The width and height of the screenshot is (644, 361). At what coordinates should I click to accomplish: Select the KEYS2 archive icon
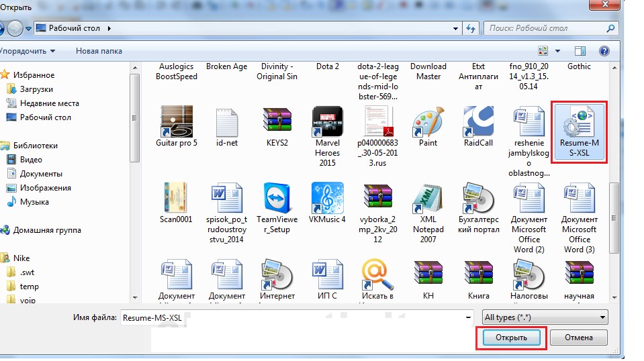coord(277,120)
